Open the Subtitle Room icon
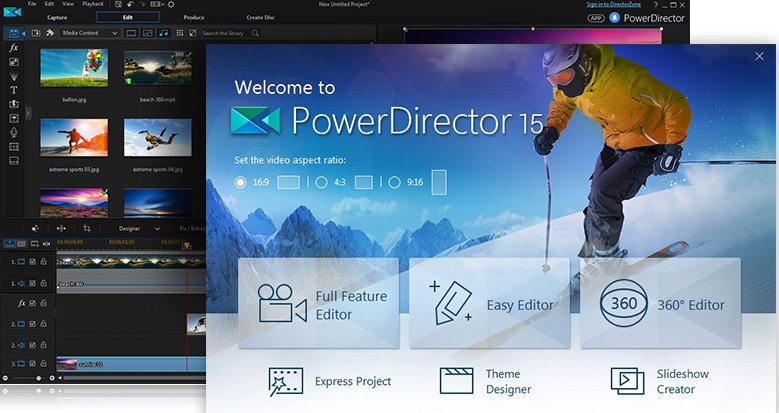779x413 pixels. coord(14,161)
